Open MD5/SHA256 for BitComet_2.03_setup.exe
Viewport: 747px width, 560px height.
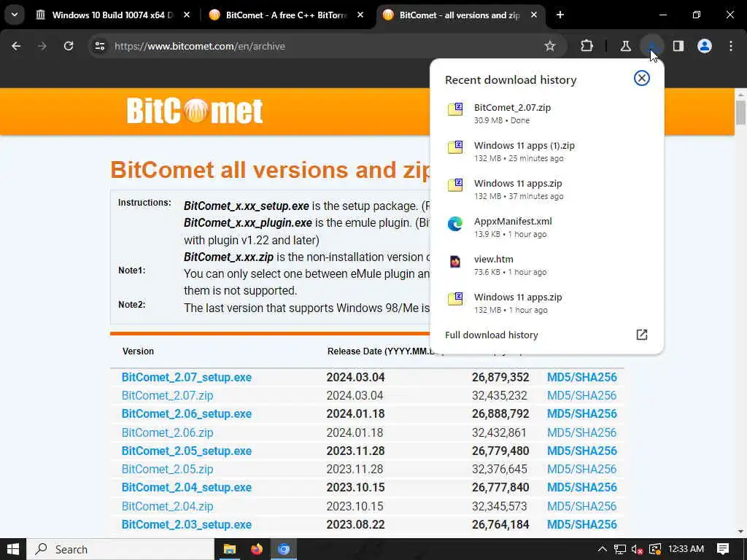click(581, 524)
